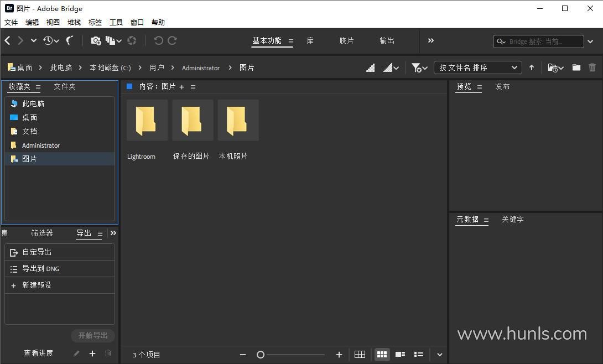Open the 基本功能 workspace menu icon

coord(291,41)
